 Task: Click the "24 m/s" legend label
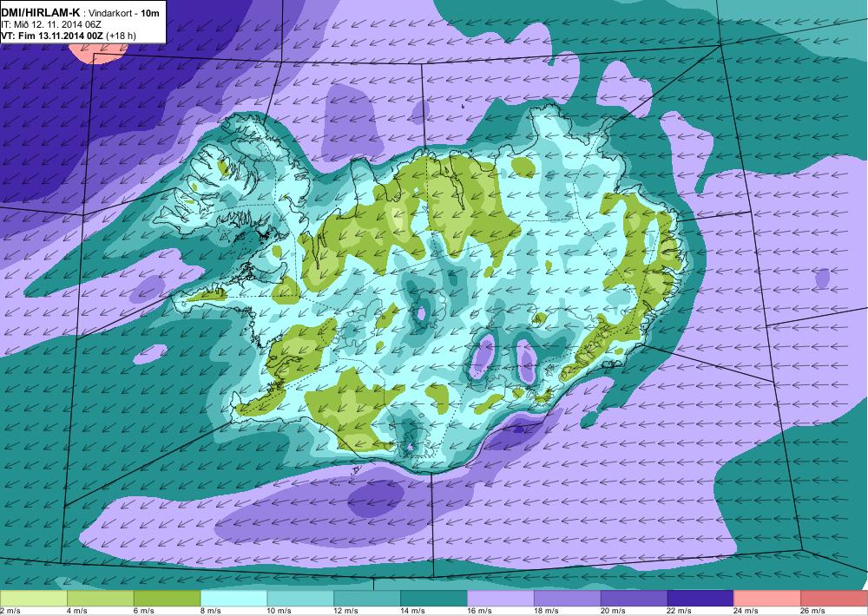click(746, 611)
